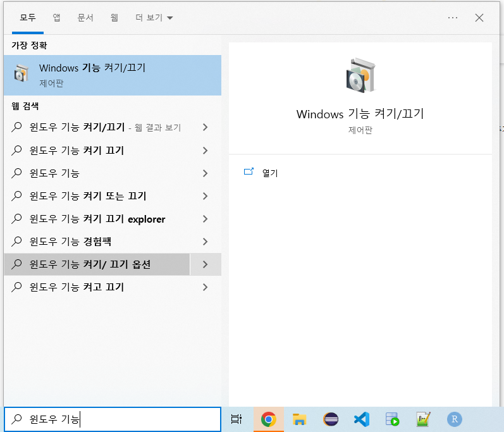Open Chrome from the taskbar

pyautogui.click(x=268, y=419)
